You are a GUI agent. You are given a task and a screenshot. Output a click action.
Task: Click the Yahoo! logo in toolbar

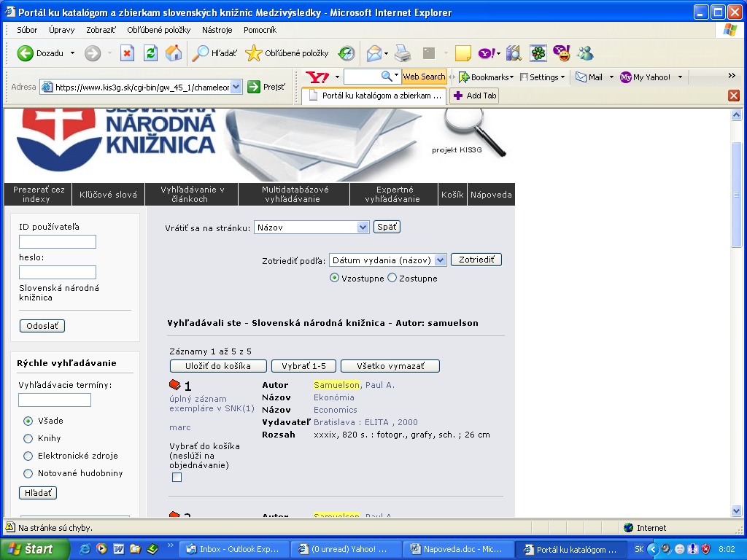[317, 77]
